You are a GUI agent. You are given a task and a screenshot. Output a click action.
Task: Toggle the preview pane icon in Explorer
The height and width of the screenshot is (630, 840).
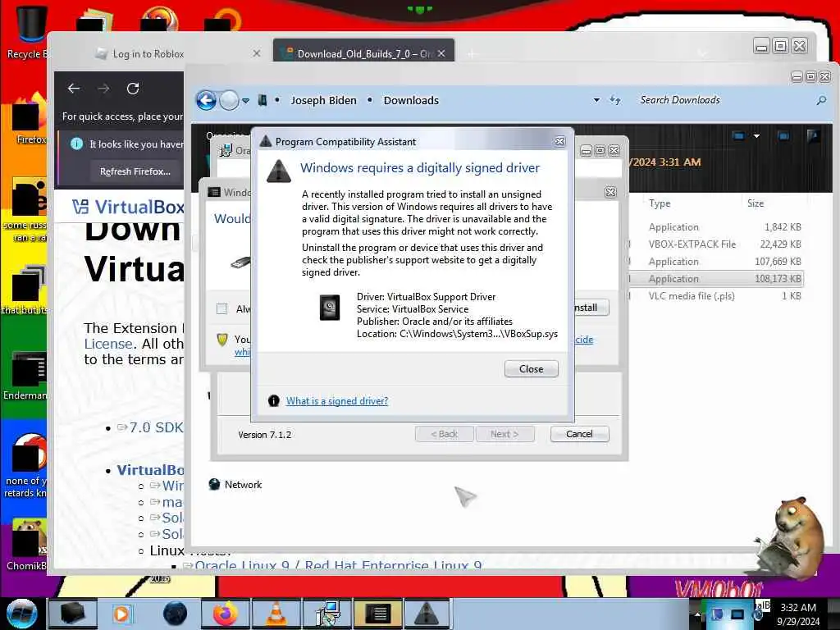coord(783,136)
